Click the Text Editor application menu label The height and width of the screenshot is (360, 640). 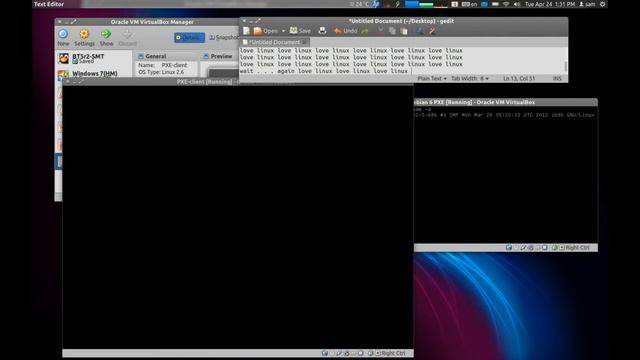click(x=49, y=4)
